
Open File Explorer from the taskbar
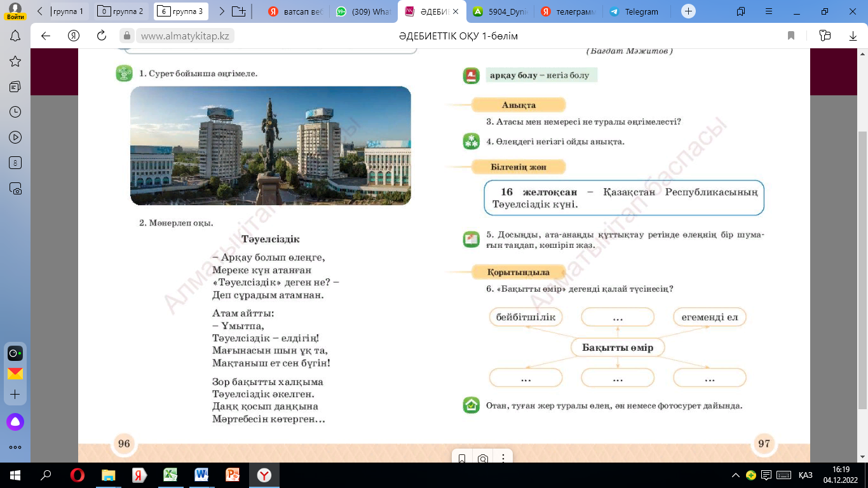[109, 475]
